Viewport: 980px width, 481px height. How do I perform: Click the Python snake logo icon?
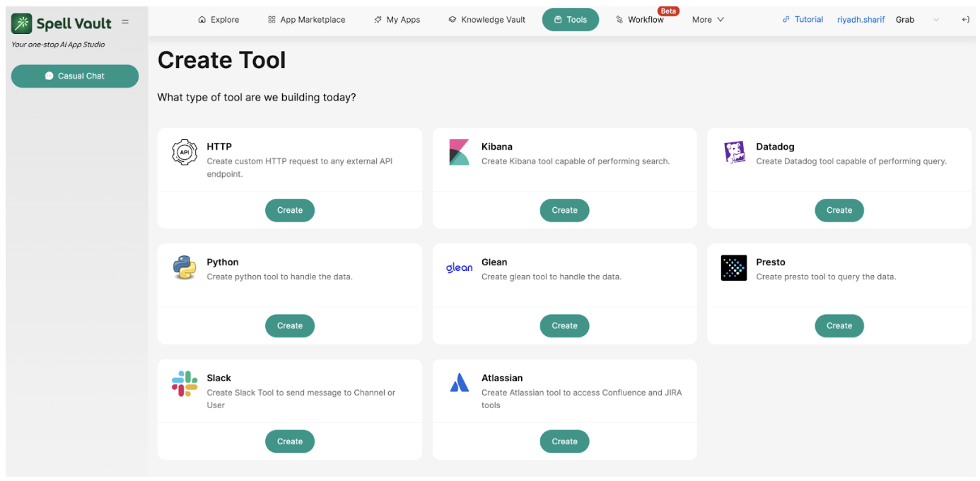(x=185, y=268)
